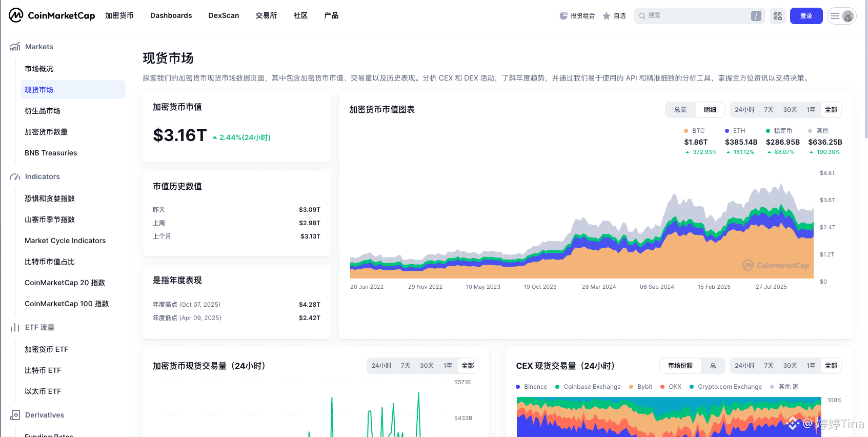Select 30天 range on spot volume chart
This screenshot has height=437, width=868.
click(x=427, y=366)
